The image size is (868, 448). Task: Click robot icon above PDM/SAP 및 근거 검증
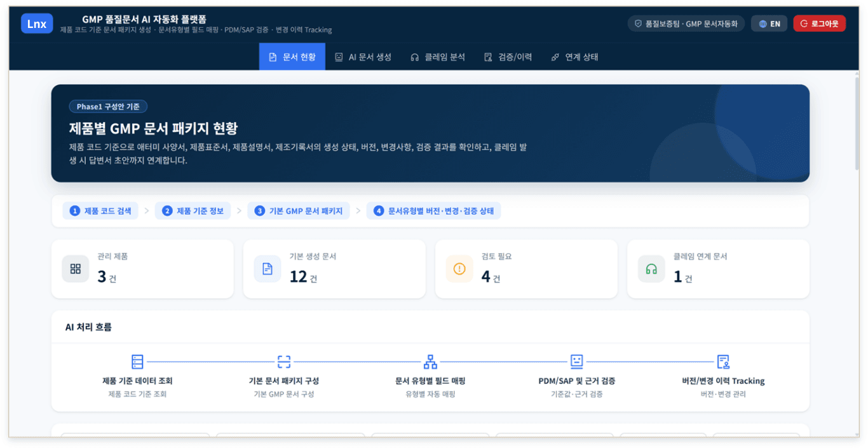(576, 362)
